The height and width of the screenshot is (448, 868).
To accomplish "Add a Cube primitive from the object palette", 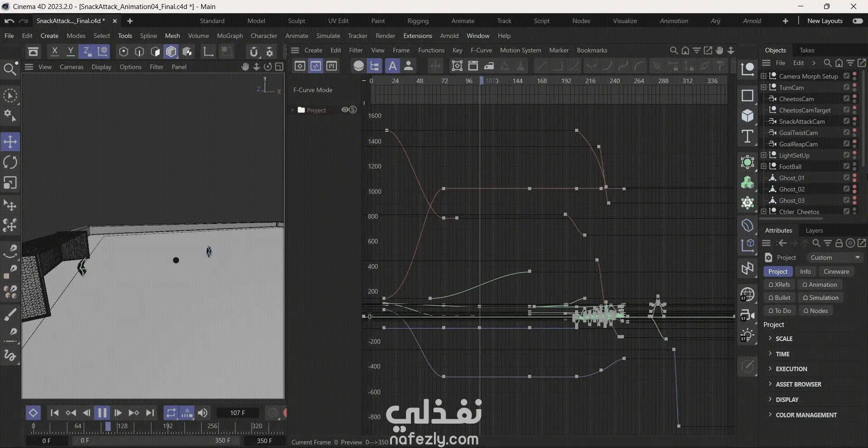I will click(747, 116).
